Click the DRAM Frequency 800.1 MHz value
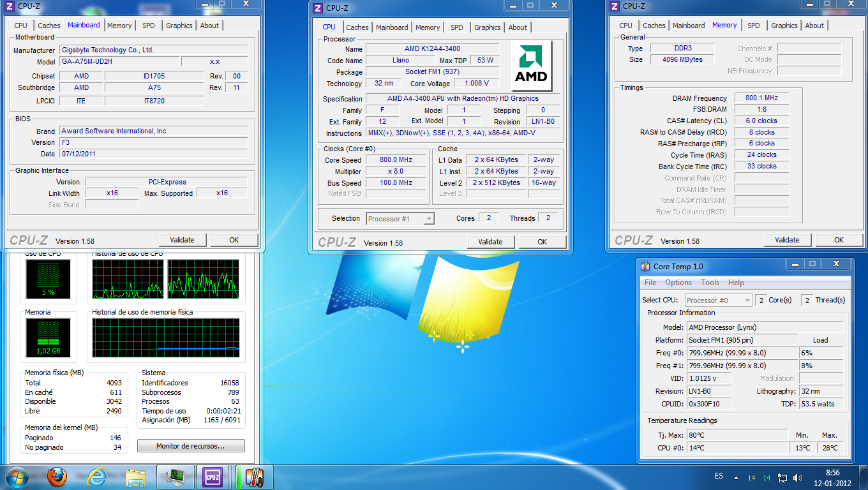This screenshot has height=490, width=868. pyautogui.click(x=761, y=98)
